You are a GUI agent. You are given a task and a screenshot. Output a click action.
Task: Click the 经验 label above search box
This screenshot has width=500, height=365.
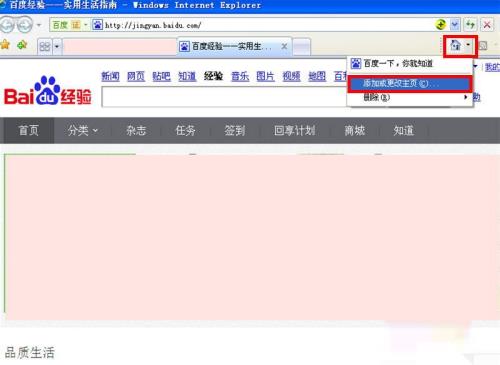(x=213, y=76)
